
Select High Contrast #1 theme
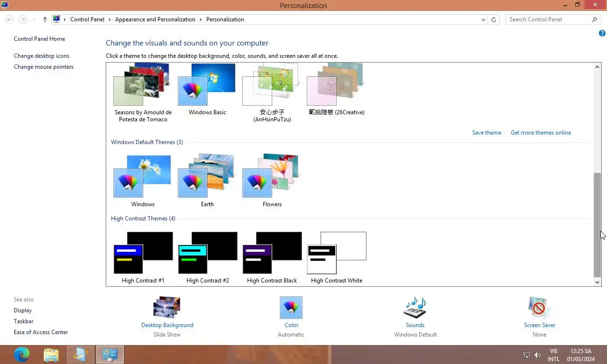pyautogui.click(x=143, y=257)
